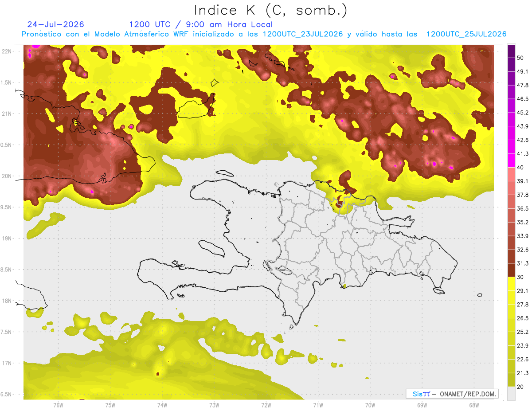532x411 pixels.
Task: Click the colorbar value '46.5'
Action: tap(522, 99)
